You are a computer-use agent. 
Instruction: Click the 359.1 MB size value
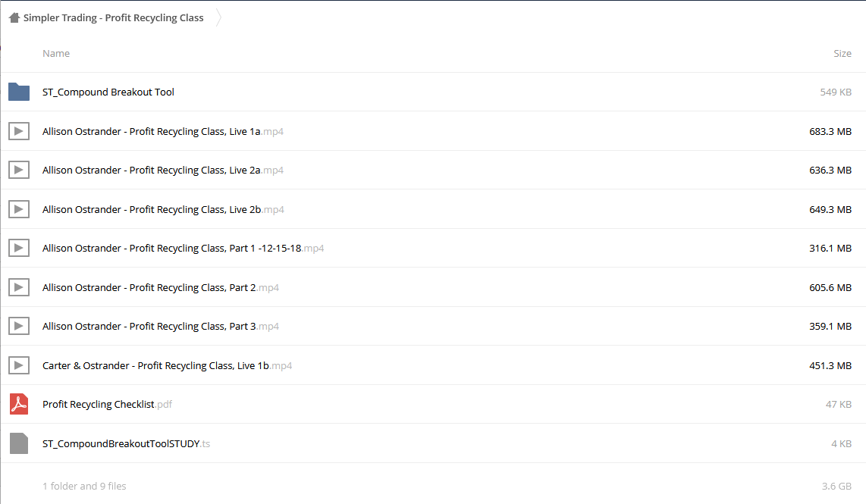pyautogui.click(x=830, y=326)
